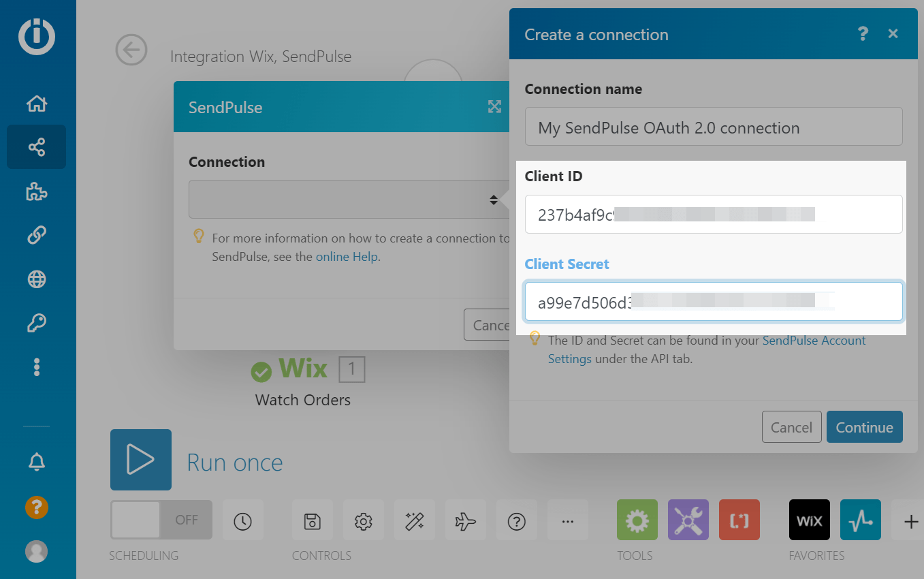Cancel the Create a connection dialog
The width and height of the screenshot is (924, 579).
point(791,427)
